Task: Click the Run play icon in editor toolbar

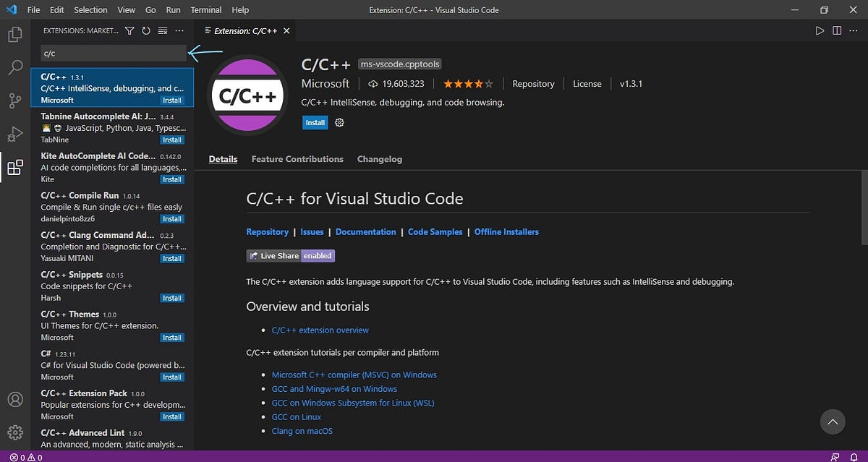Action: click(x=820, y=30)
